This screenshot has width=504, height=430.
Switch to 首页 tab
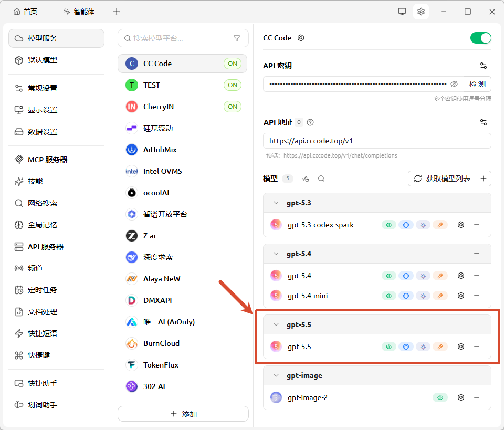(x=25, y=12)
